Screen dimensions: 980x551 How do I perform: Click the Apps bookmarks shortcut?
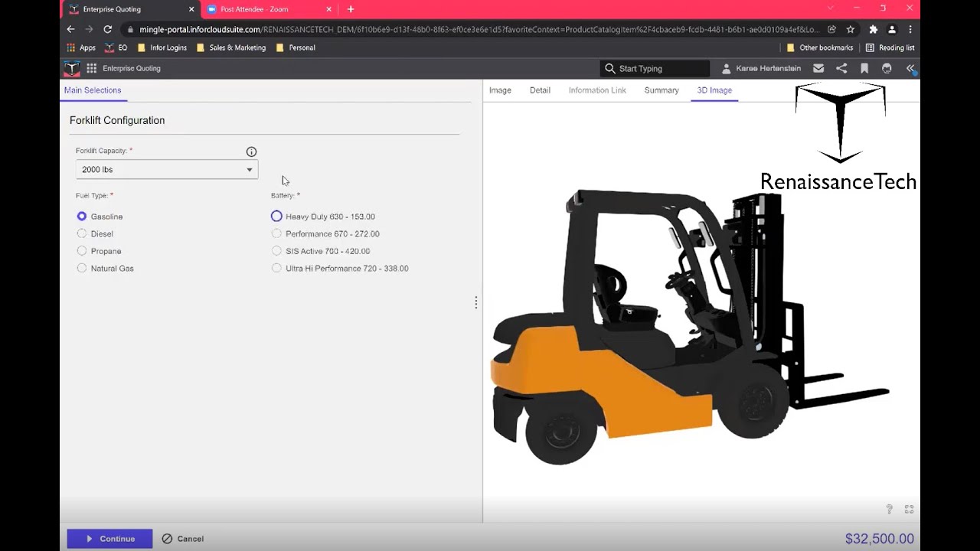(x=81, y=47)
